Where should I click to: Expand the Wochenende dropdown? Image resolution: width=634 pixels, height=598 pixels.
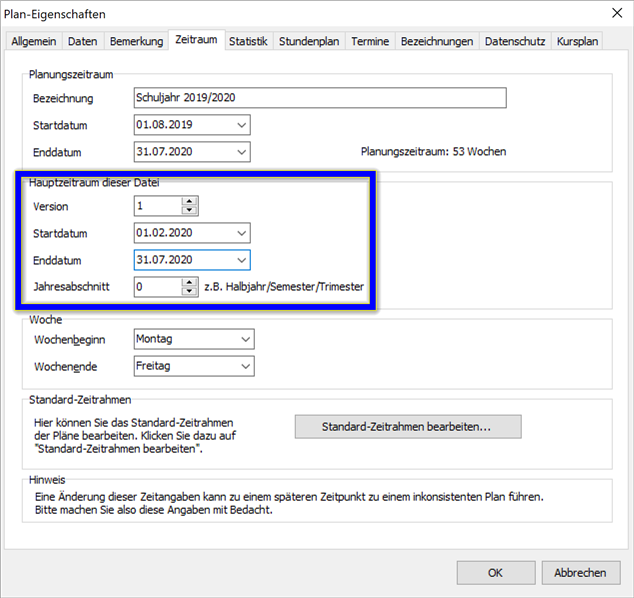pos(246,367)
